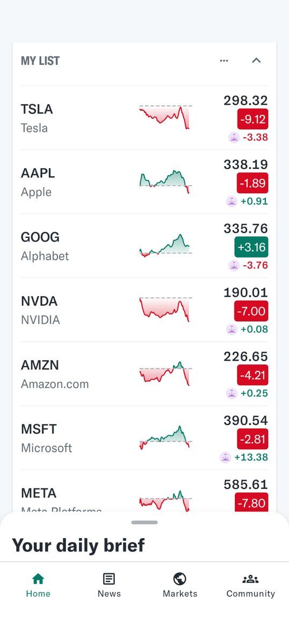Select the MSFT Microsoft list entry
289x644 pixels.
[144, 438]
